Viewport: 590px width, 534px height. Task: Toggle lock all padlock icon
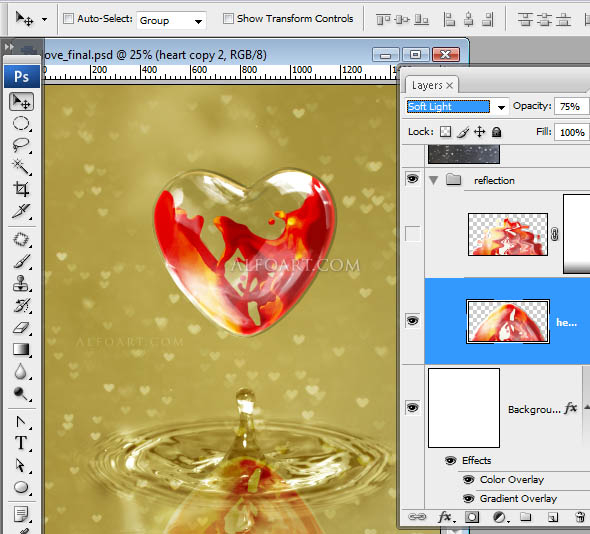pos(497,132)
